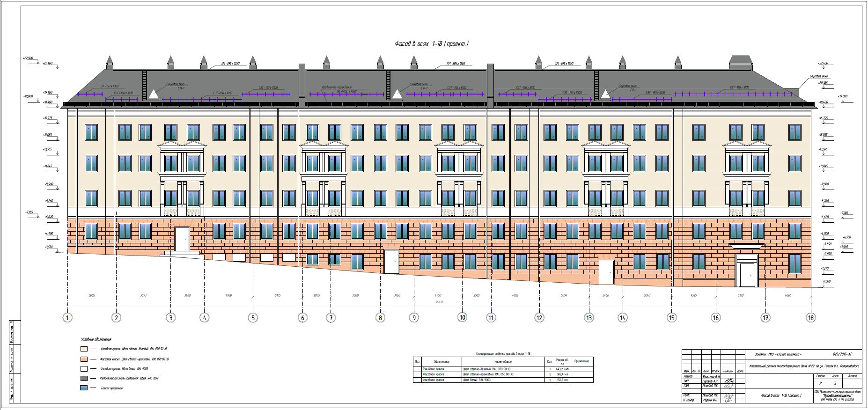Click the main entrance double door near axis 17
The image size is (868, 410).
pos(746,274)
